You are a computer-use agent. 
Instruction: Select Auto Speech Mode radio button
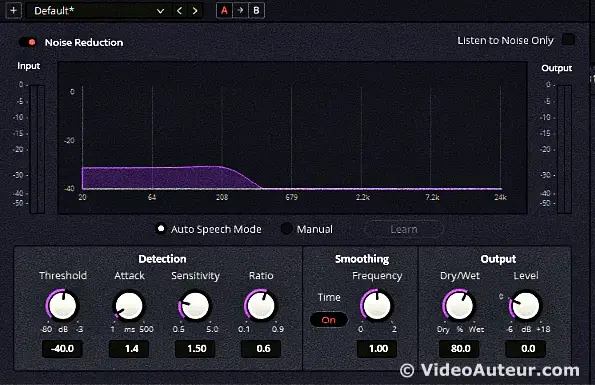[161, 229]
